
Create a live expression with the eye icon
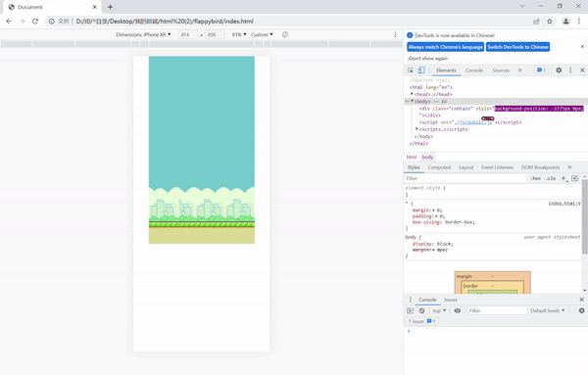click(x=457, y=310)
